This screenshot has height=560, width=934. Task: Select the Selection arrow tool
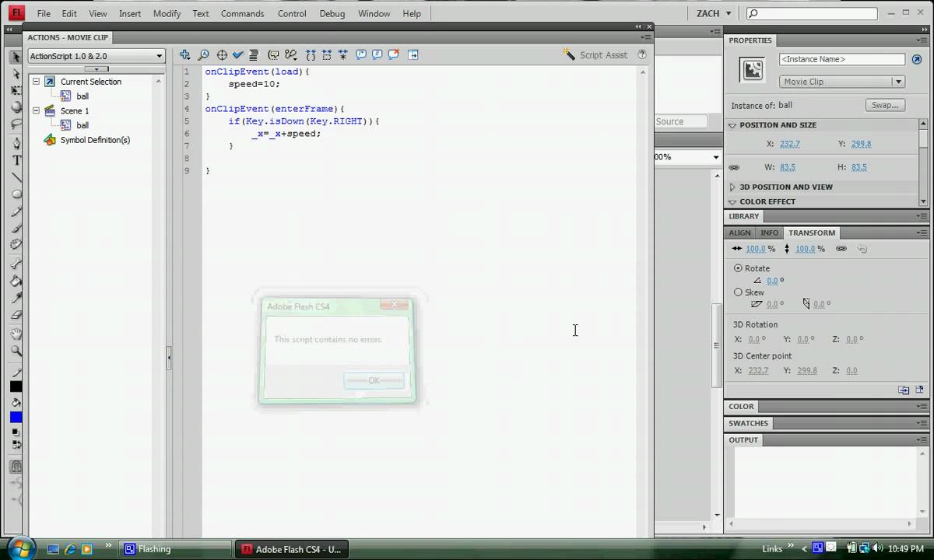(x=16, y=57)
